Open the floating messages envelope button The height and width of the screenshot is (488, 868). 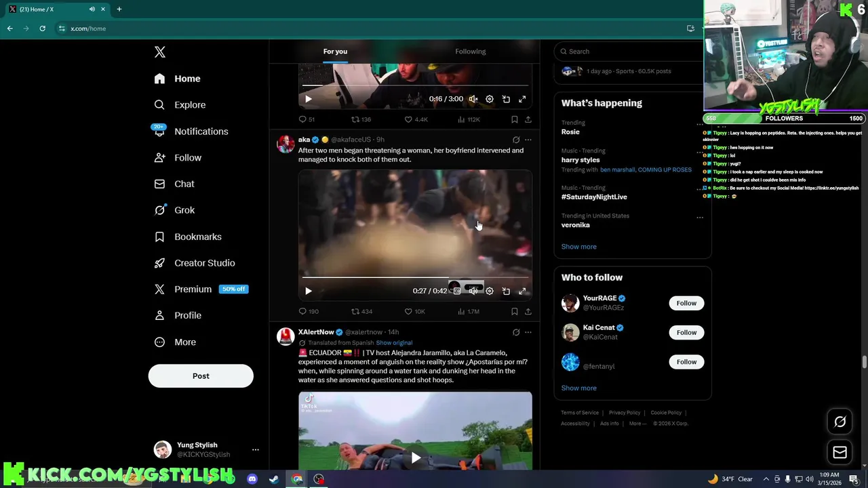point(840,452)
